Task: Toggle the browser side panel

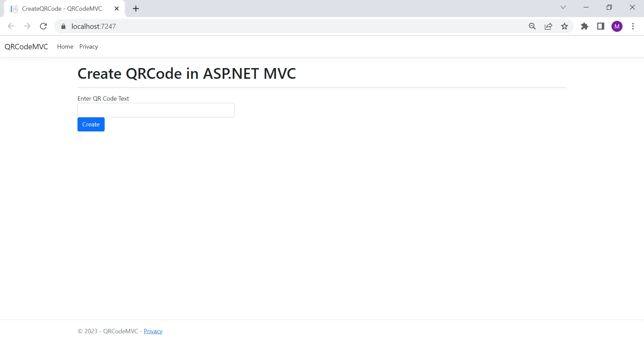Action: (601, 26)
